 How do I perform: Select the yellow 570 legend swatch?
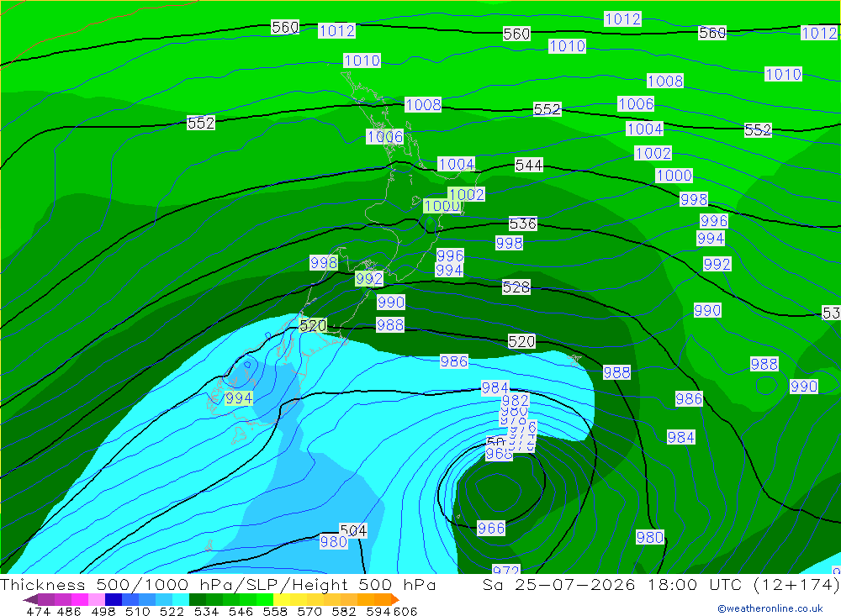click(x=299, y=599)
